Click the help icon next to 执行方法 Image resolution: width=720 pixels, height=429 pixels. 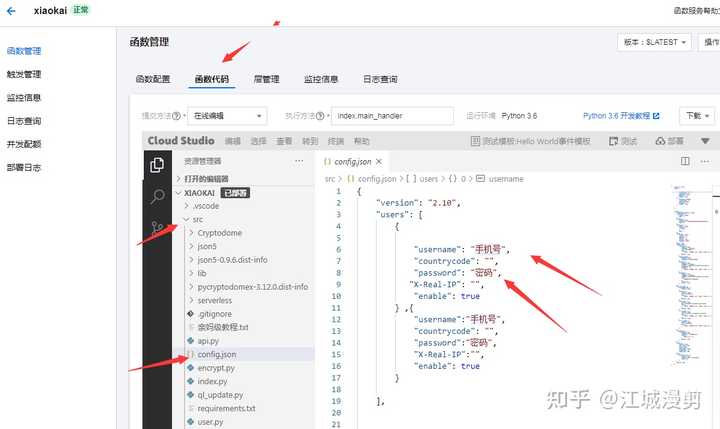pyautogui.click(x=320, y=116)
